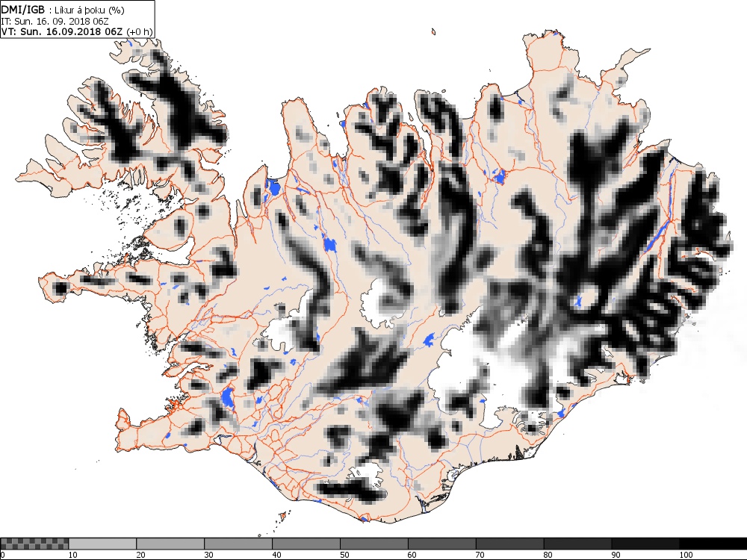Click the 'DMI/IGB' title text
747x560 pixels.
pos(23,10)
